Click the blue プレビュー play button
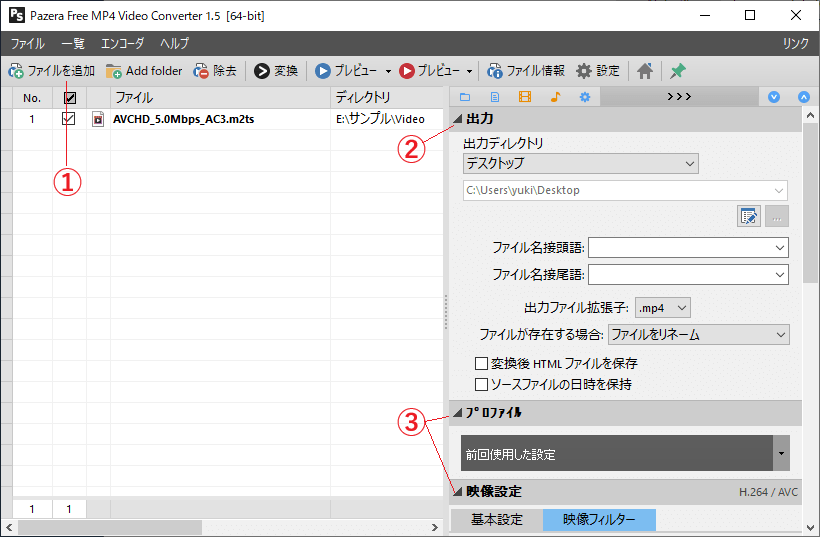The height and width of the screenshot is (537, 820). (345, 71)
